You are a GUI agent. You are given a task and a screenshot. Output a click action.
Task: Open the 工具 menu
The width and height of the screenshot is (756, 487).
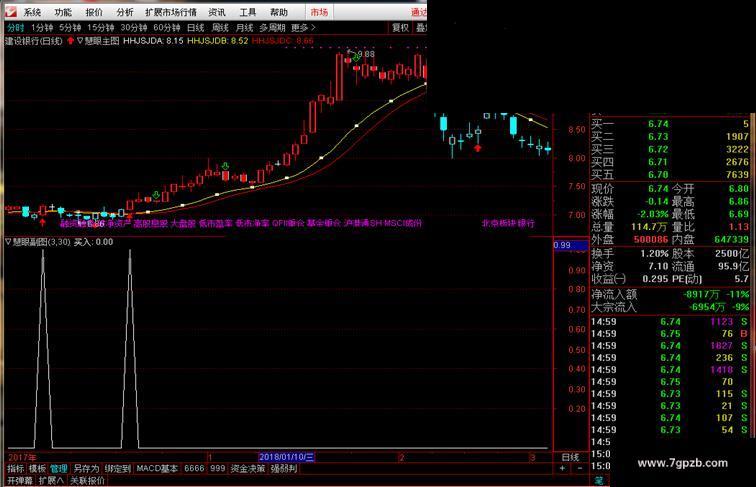248,12
